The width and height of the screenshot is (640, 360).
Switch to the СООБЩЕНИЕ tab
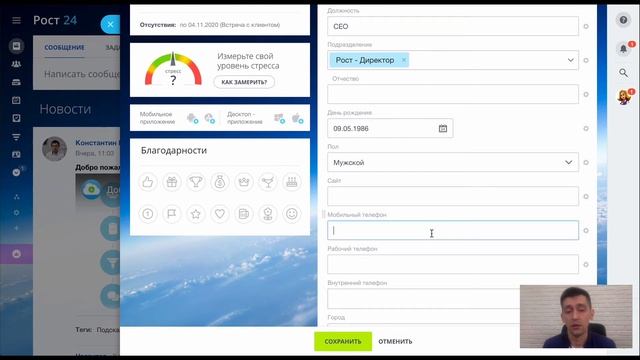[64, 47]
